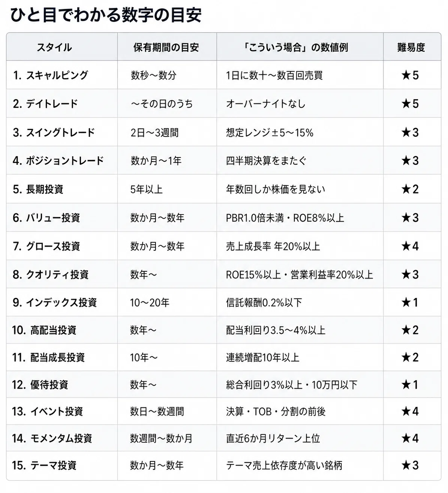Select the デイトレード row label
448x493 pixels.
pyautogui.click(x=45, y=104)
